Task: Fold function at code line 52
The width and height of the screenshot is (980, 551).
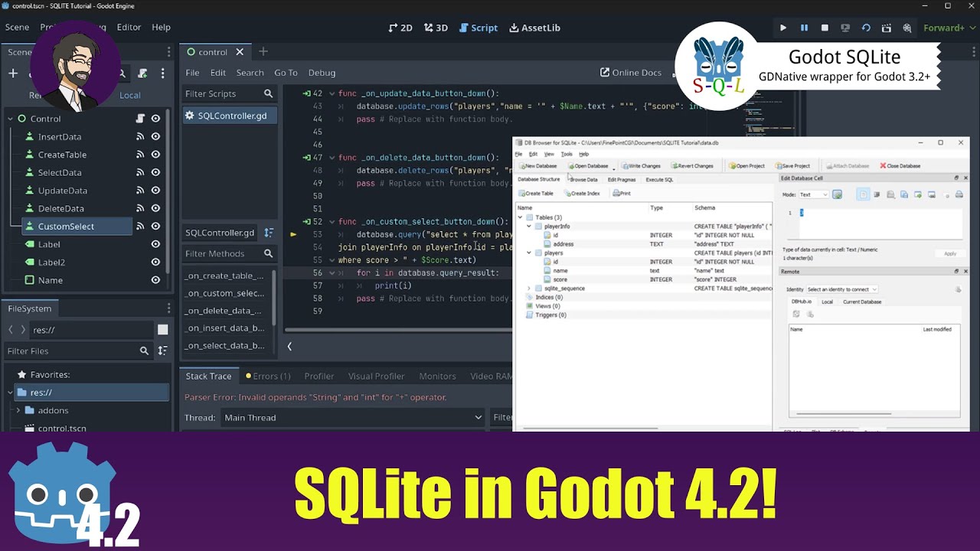Action: click(332, 222)
